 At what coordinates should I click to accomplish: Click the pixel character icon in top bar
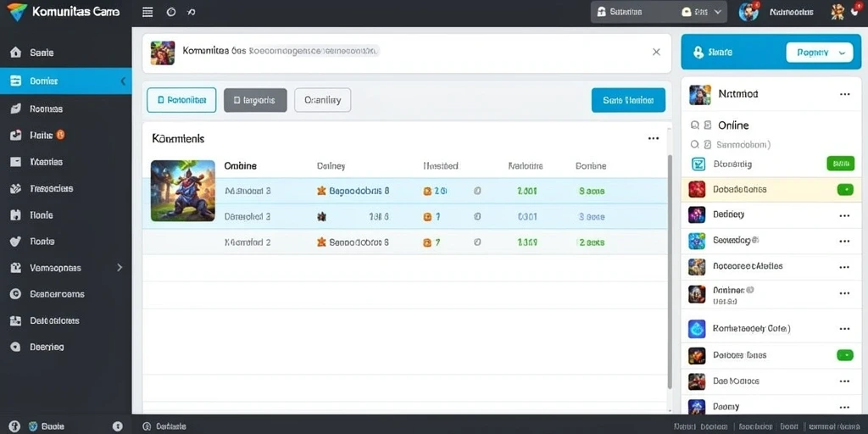point(837,12)
